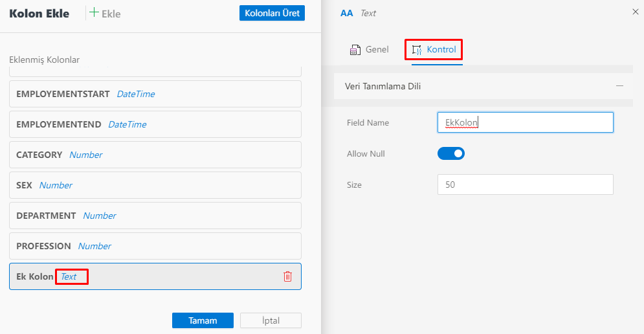Select the DEPARTMENT column entry
The width and height of the screenshot is (644, 334).
155,216
